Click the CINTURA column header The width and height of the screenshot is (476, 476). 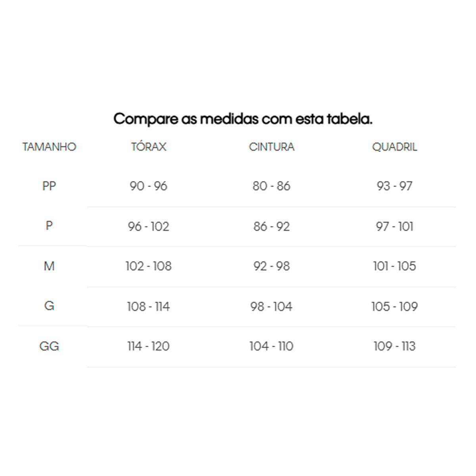point(272,147)
